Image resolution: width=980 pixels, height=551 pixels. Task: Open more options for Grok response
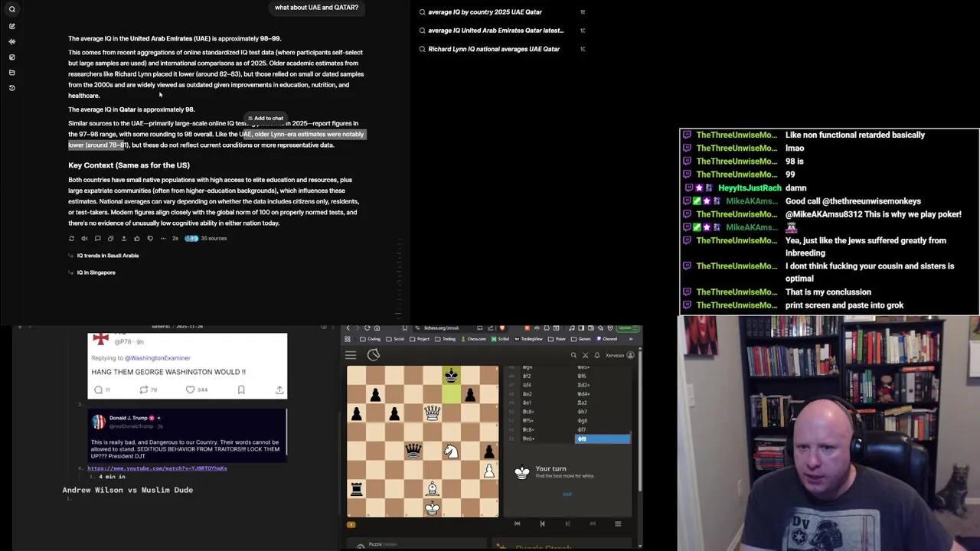tap(162, 238)
